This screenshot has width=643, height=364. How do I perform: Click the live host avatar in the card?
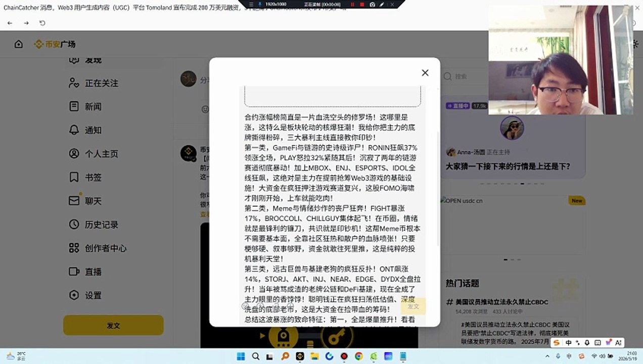(512, 127)
